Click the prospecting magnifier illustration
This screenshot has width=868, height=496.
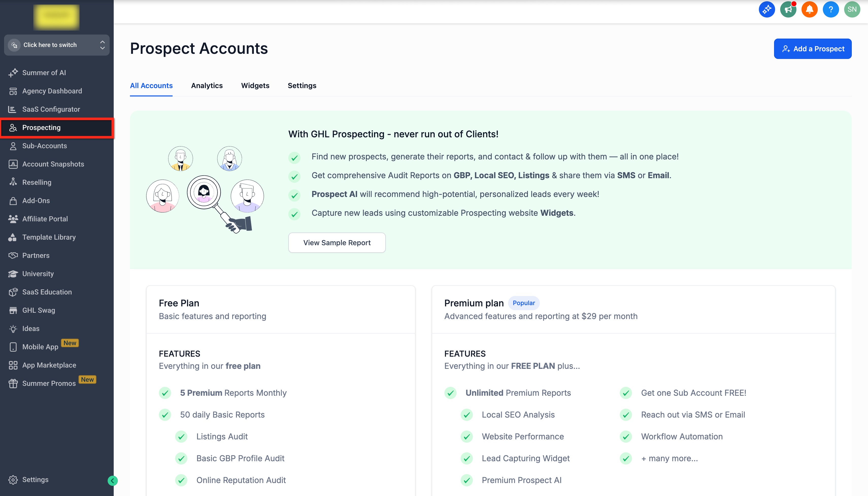point(205,190)
